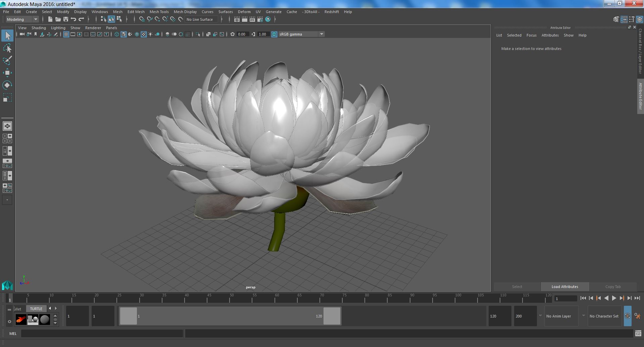The width and height of the screenshot is (644, 347).
Task: Undo the last action
Action: 73,19
